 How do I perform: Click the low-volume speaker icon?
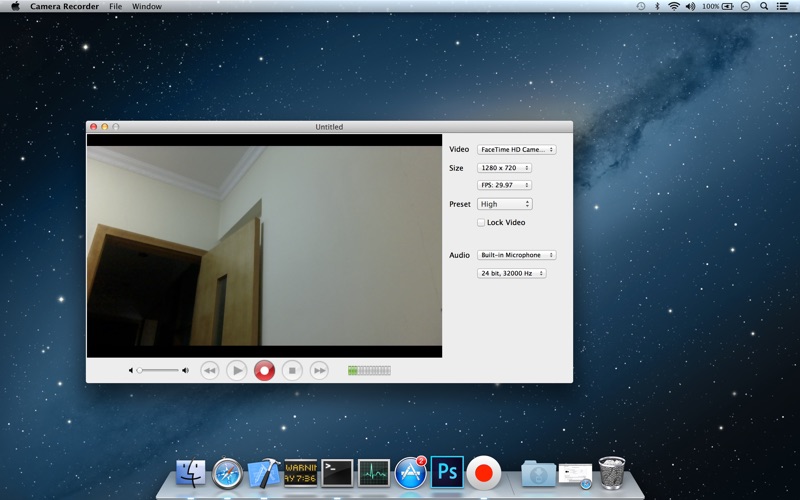click(131, 370)
